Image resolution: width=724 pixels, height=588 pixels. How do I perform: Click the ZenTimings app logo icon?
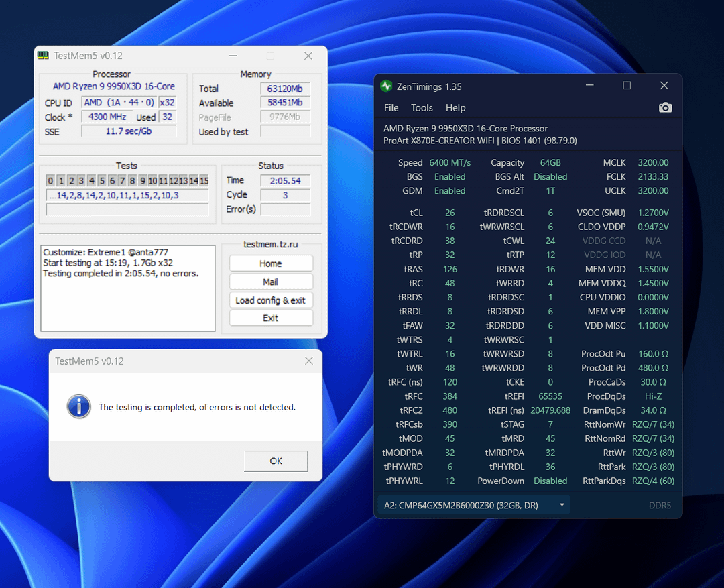386,86
